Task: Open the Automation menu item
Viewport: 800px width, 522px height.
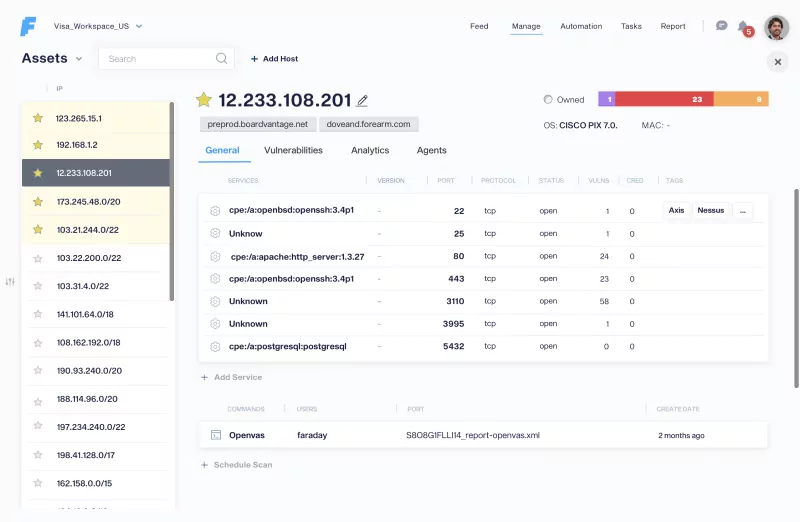Action: point(581,26)
